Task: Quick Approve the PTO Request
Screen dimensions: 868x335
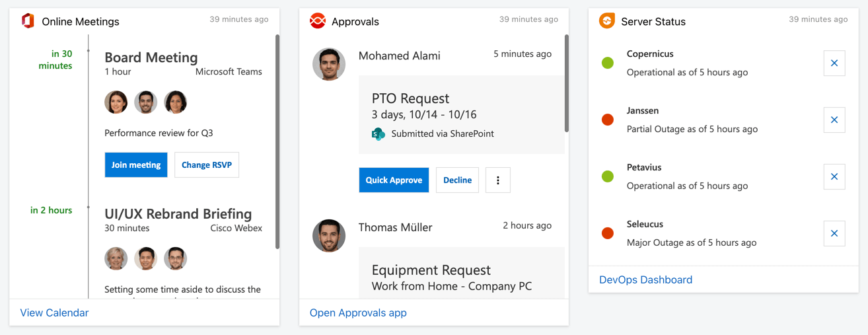Action: pos(394,180)
